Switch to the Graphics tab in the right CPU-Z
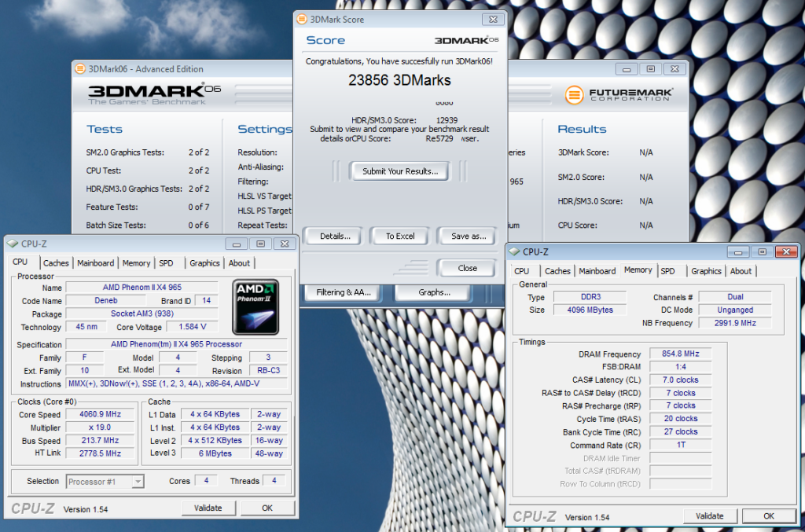The height and width of the screenshot is (532, 805). (x=705, y=271)
